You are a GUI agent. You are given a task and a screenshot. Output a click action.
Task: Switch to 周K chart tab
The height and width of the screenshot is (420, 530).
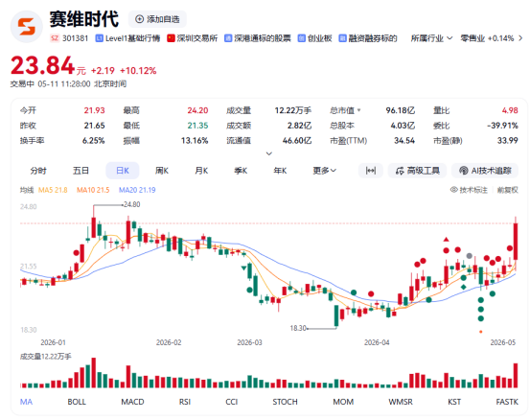click(x=162, y=171)
